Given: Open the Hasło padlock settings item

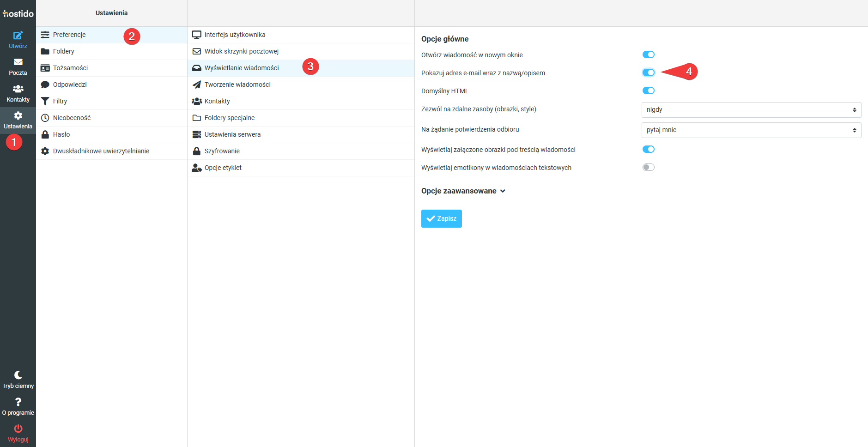Looking at the screenshot, I should click(x=61, y=134).
